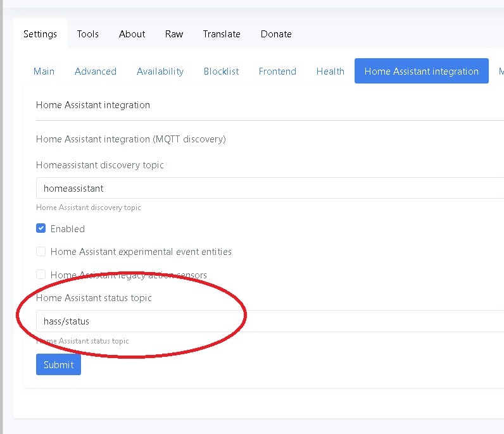Select the Raw tab
The width and height of the screenshot is (504, 434).
[x=174, y=34]
